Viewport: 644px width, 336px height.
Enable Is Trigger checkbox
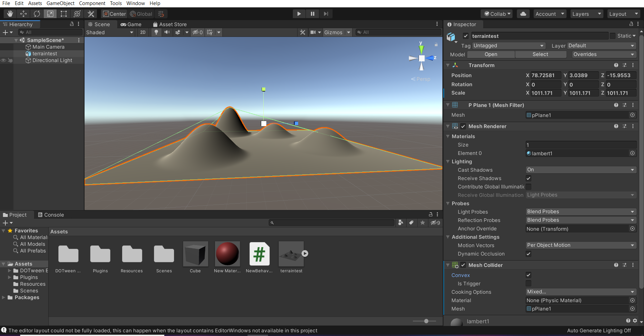point(528,283)
